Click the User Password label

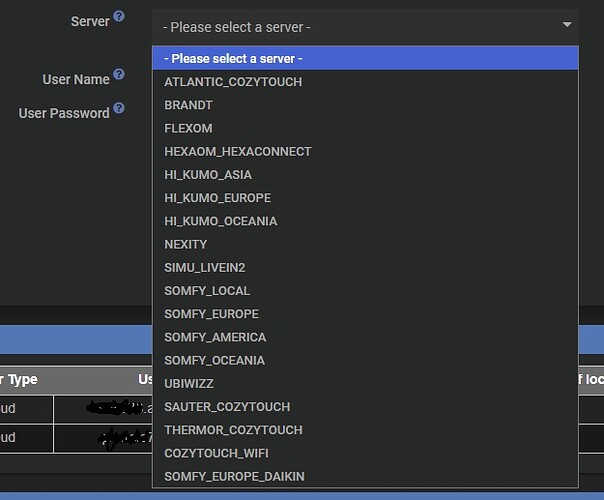click(64, 113)
